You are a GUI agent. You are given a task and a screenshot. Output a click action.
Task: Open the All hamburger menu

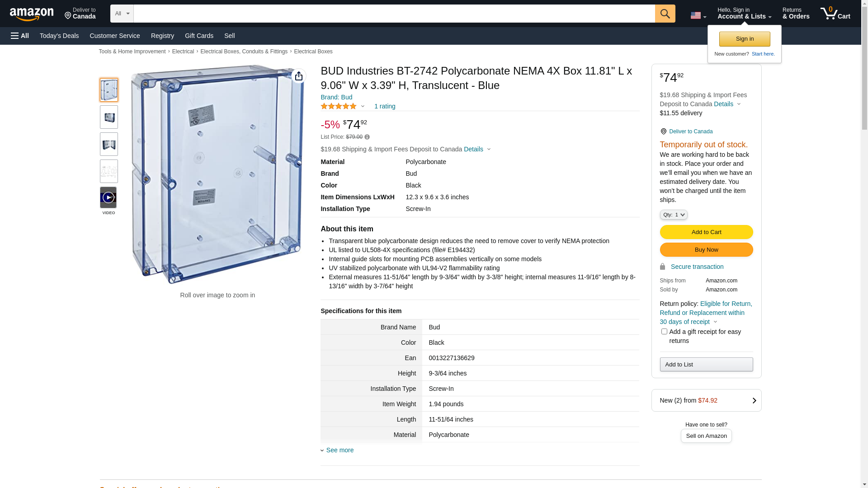click(x=20, y=36)
